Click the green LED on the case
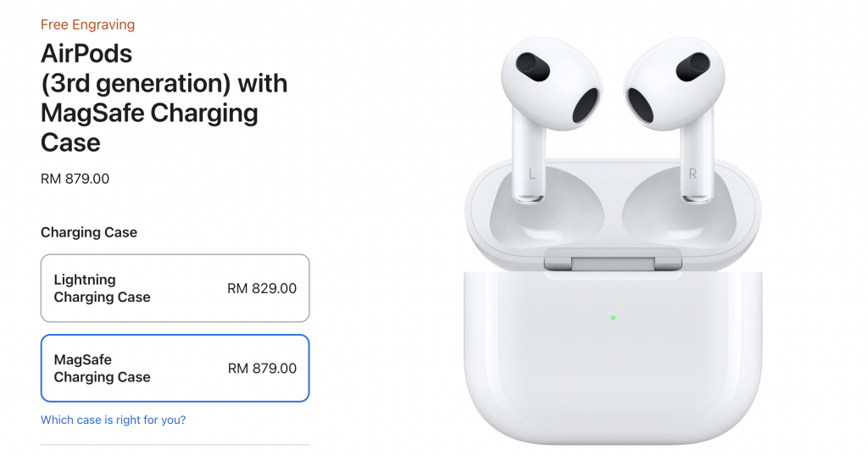Image resolution: width=868 pixels, height=456 pixels. 613,318
